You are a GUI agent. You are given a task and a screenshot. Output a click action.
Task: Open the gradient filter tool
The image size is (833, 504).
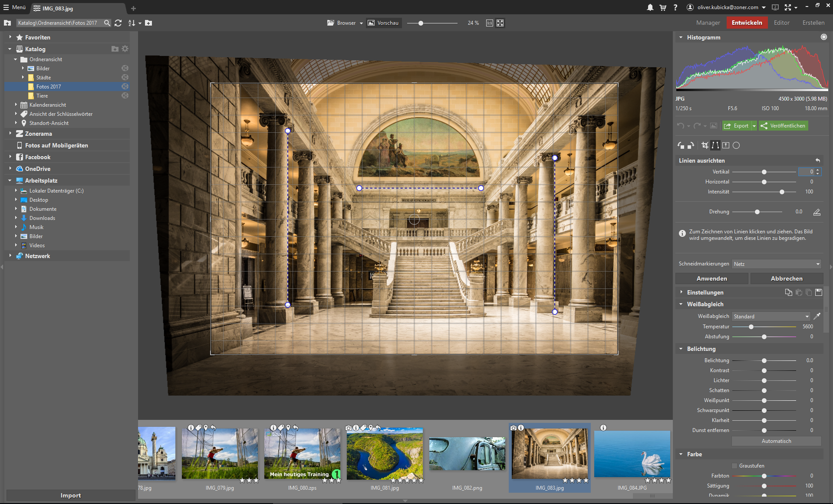click(726, 145)
